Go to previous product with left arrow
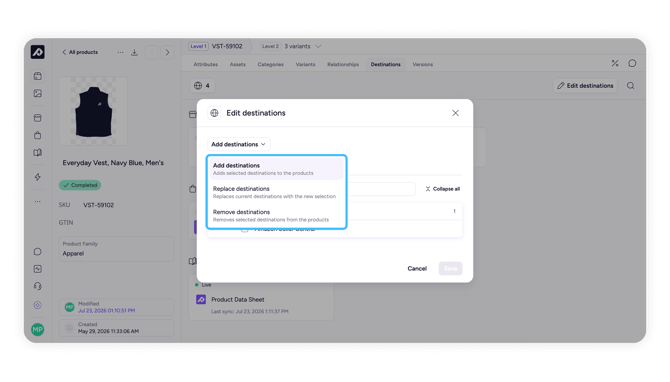The height and width of the screenshot is (382, 670). (152, 52)
